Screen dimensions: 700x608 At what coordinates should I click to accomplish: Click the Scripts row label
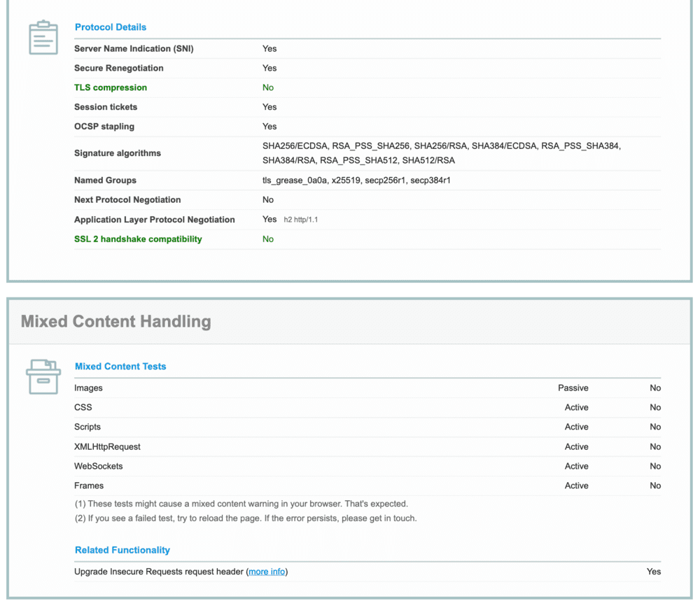(x=87, y=427)
